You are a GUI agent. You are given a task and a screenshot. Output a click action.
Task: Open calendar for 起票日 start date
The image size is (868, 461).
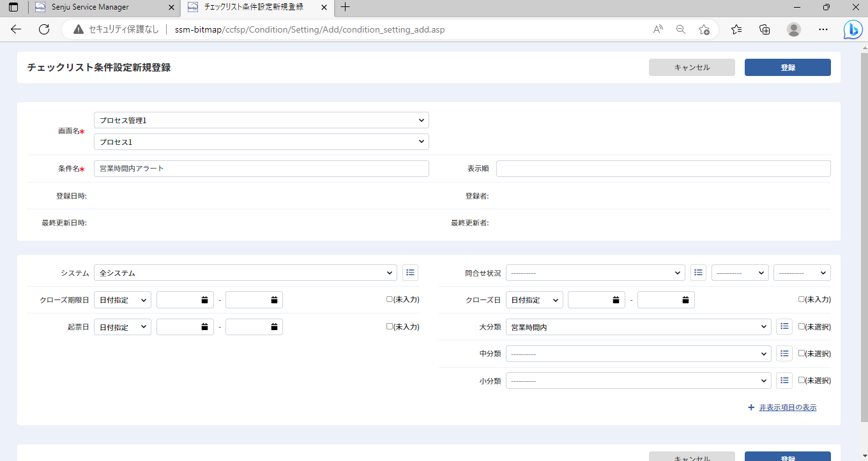pos(204,327)
